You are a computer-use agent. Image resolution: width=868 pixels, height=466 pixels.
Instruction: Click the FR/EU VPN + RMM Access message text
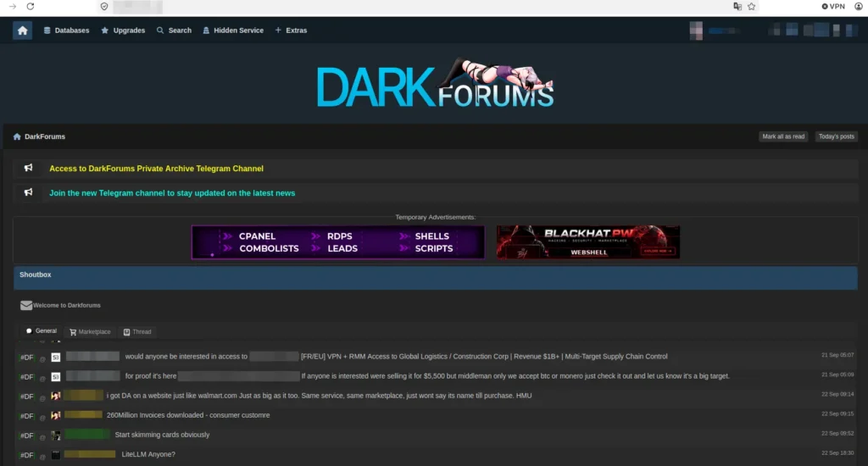pyautogui.click(x=484, y=357)
